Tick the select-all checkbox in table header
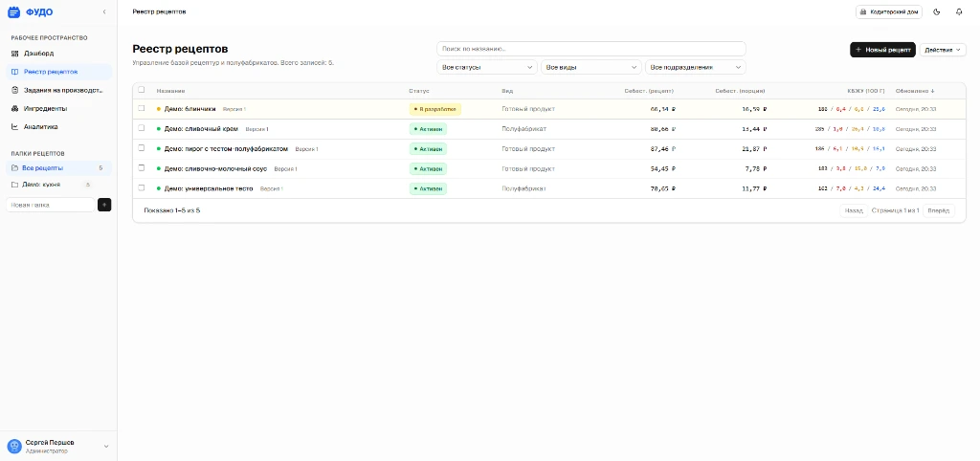980x461 pixels. [x=142, y=90]
